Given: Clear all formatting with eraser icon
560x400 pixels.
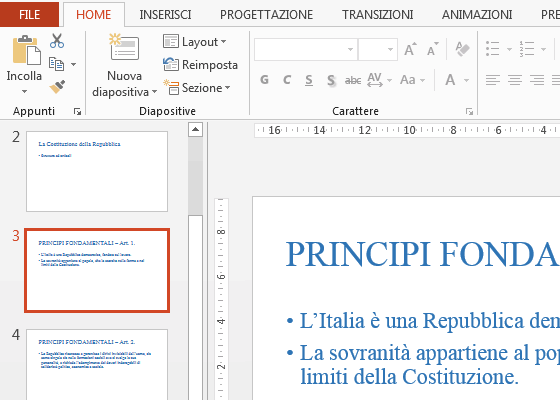Looking at the screenshot, I should click(462, 49).
